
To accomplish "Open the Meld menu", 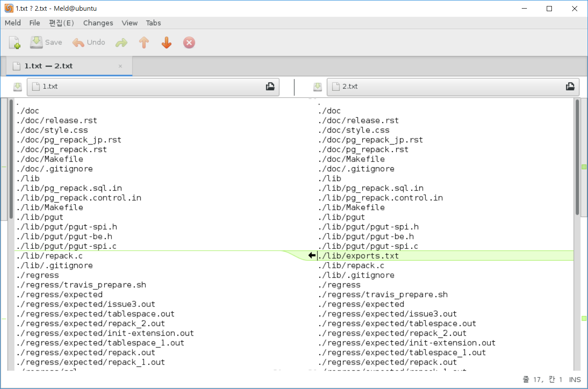I will (x=12, y=23).
